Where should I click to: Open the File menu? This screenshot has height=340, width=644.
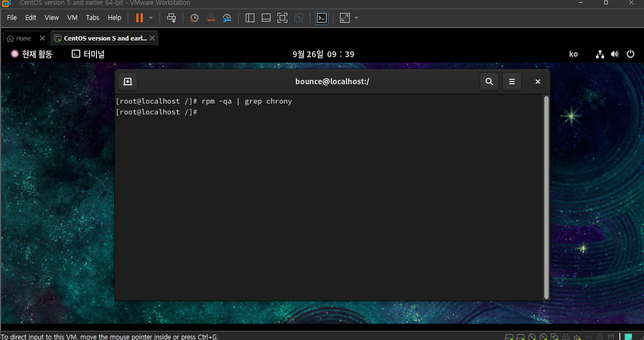(x=12, y=18)
